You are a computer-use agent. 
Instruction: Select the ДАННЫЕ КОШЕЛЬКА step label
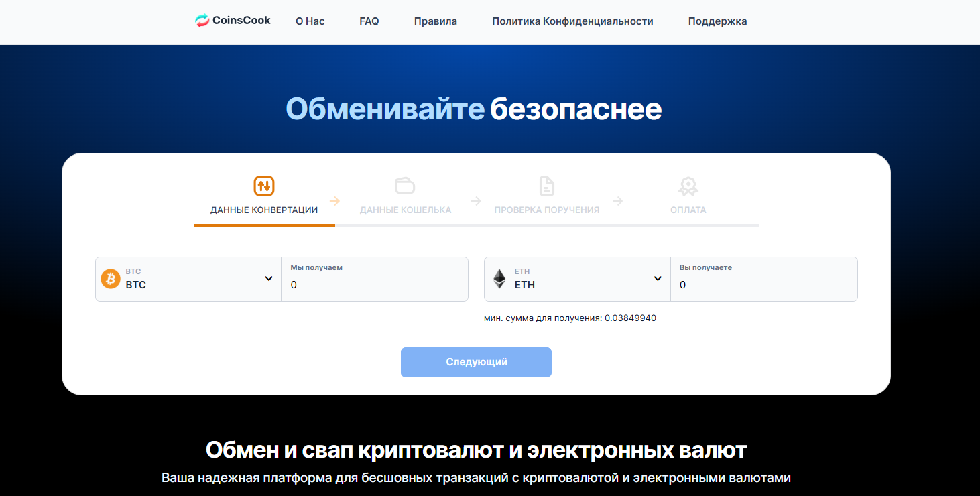[x=406, y=210]
